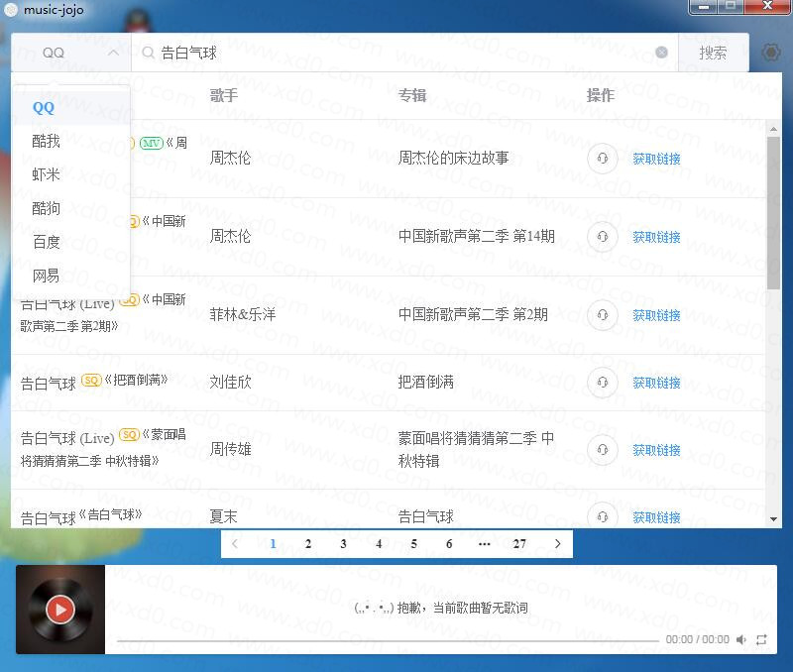Screen dimensions: 793x672
Task: Click album name 把酒倒满
Action: click(426, 382)
